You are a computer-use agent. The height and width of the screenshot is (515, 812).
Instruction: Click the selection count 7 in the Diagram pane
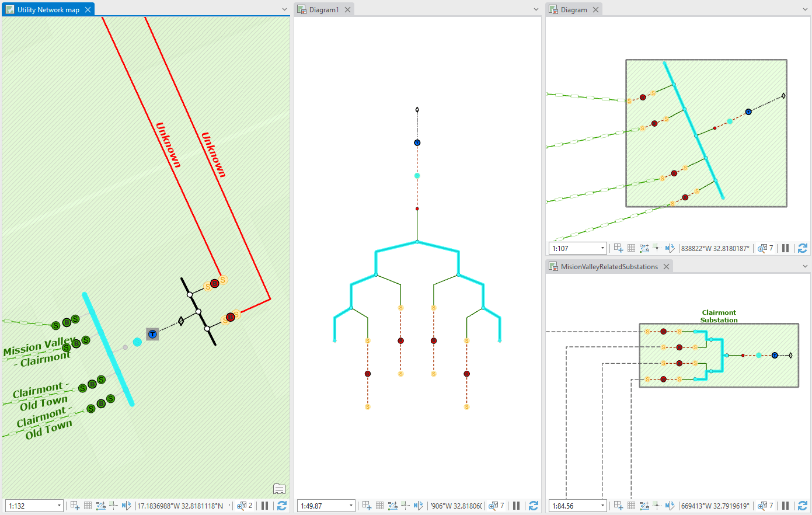(765, 248)
